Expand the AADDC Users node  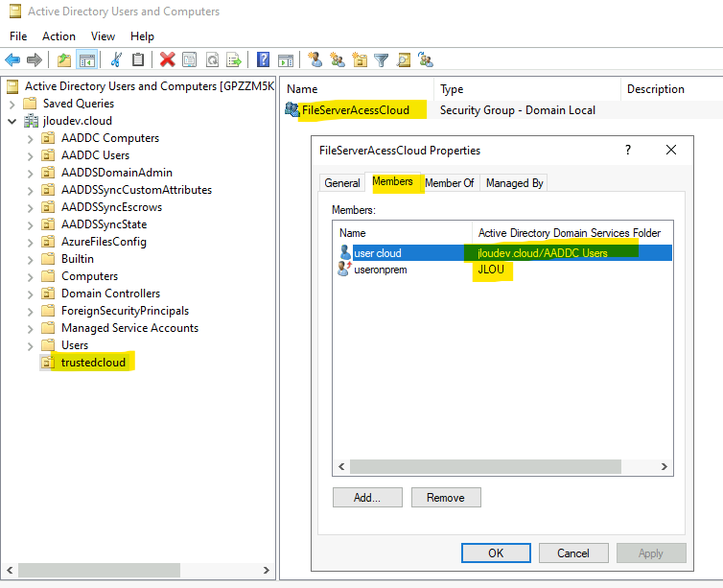(x=31, y=156)
